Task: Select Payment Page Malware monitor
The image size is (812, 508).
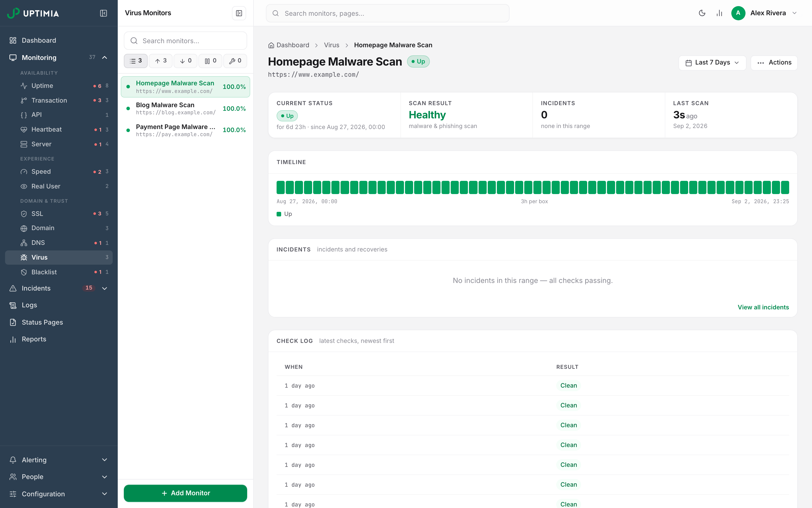Action: pyautogui.click(x=185, y=130)
